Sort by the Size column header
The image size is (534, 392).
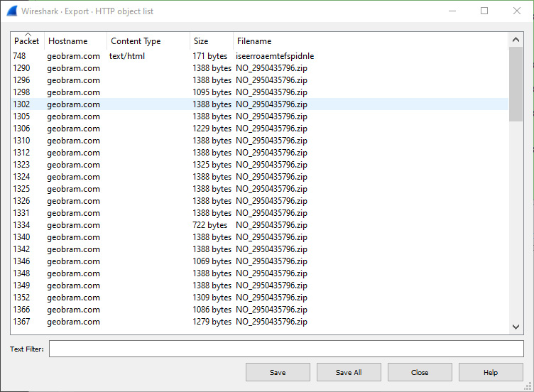click(x=212, y=41)
